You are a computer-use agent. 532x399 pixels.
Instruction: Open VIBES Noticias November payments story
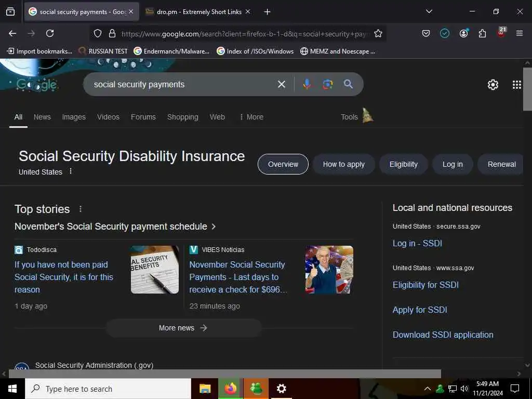click(238, 277)
